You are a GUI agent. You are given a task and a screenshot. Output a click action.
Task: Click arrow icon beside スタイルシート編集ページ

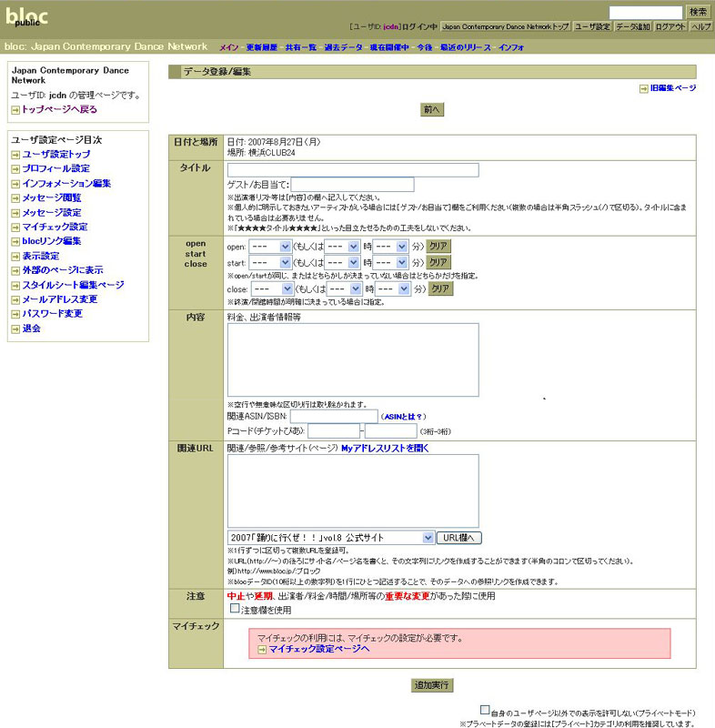point(15,286)
